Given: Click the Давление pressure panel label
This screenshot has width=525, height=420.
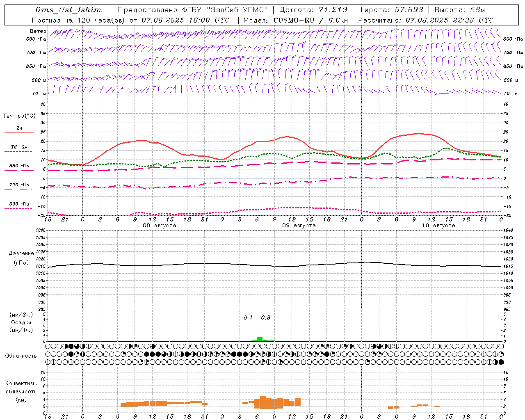Looking at the screenshot, I should 21,253.
